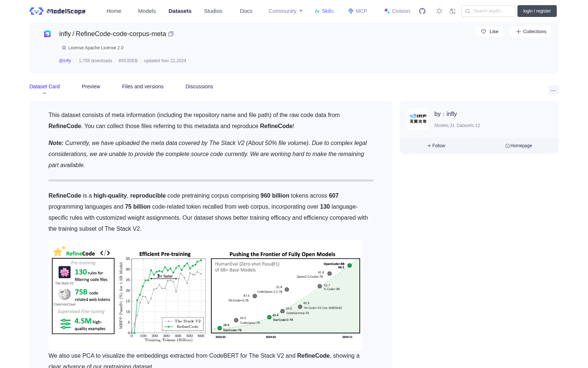Image resolution: width=588 pixels, height=368 pixels.
Task: Click the search magnifier icon
Action: 467,11
